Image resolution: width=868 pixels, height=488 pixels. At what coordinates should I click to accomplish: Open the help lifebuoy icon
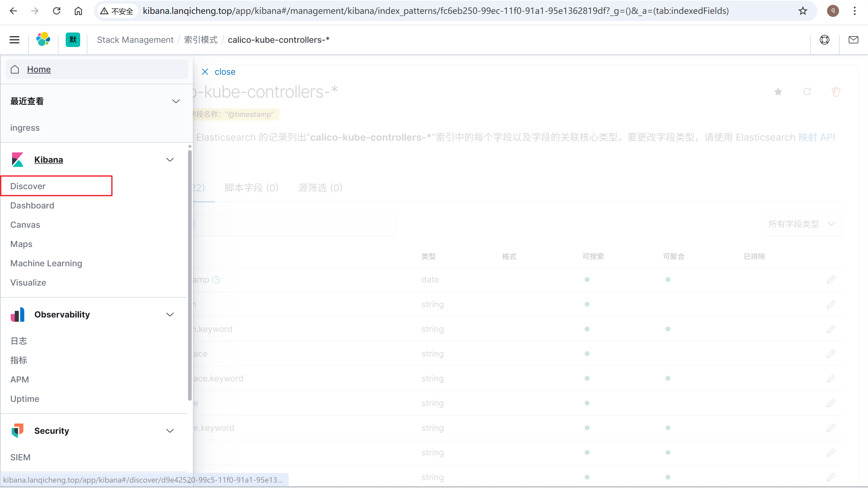[825, 40]
